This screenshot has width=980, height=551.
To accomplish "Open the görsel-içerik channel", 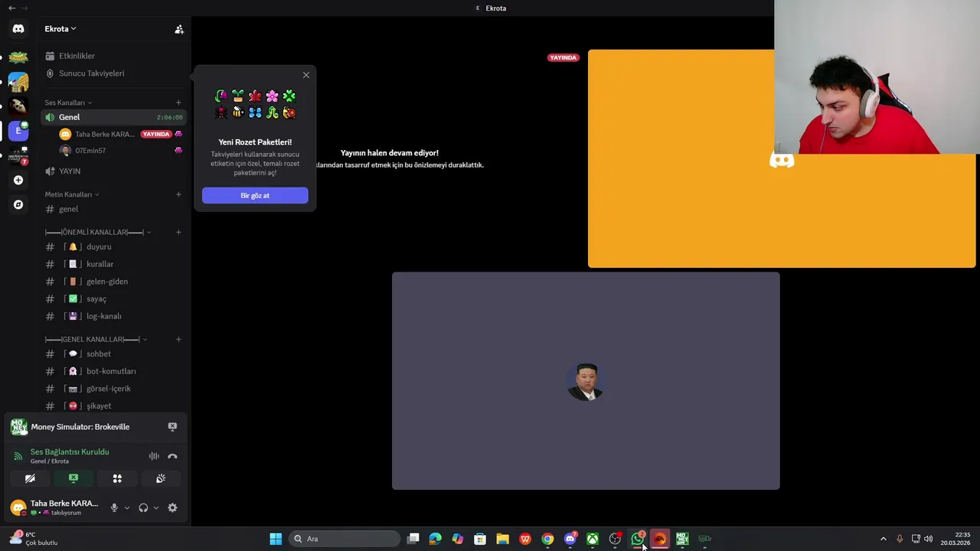I will pos(113,389).
